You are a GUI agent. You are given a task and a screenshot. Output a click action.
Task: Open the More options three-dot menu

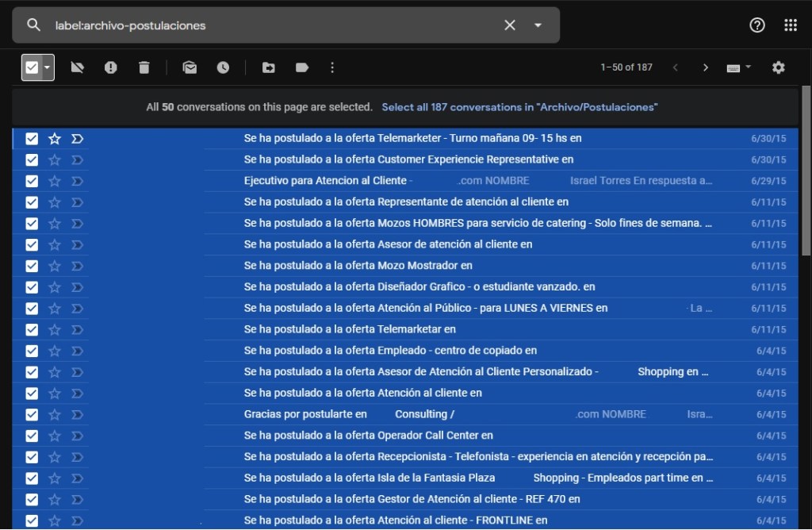point(332,67)
